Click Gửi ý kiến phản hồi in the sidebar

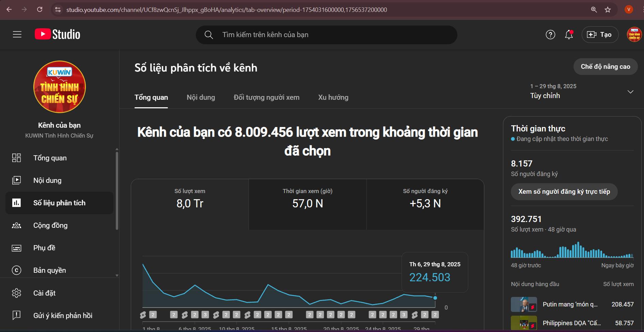point(59,316)
